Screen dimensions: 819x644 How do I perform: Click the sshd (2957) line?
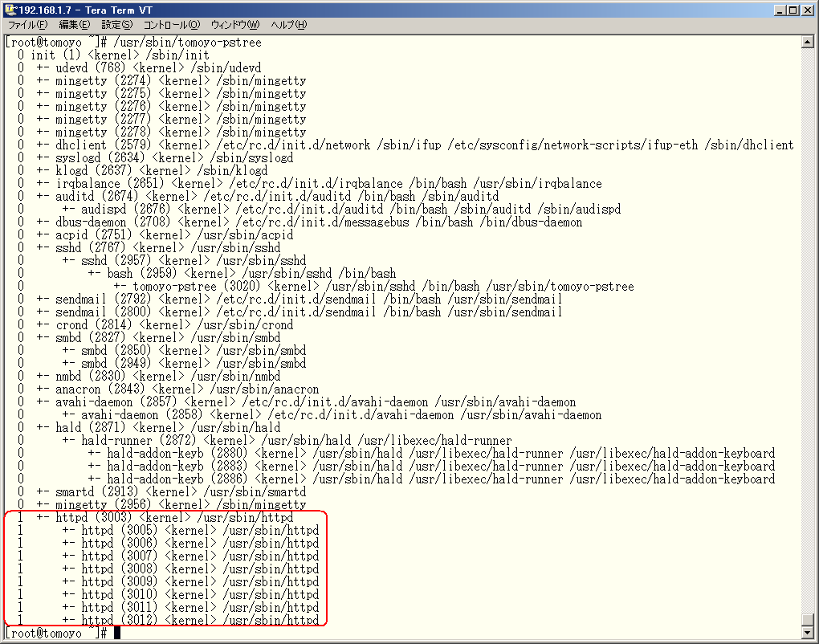pyautogui.click(x=161, y=260)
